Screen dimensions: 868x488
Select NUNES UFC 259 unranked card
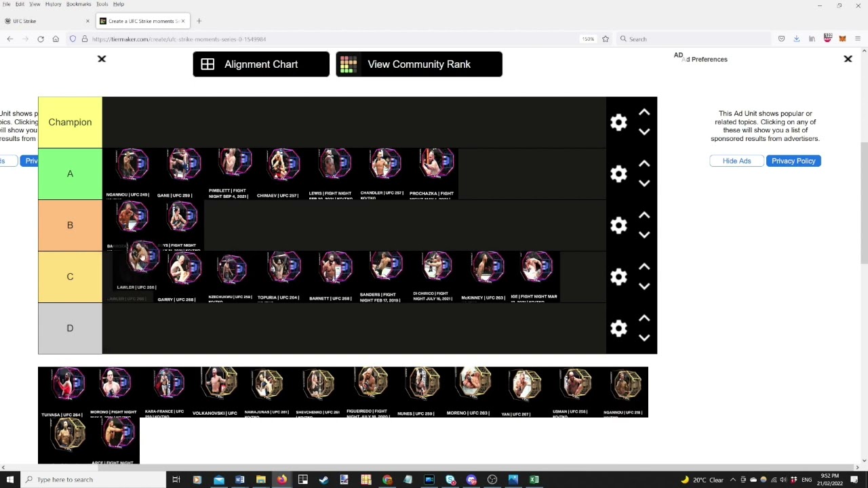(x=419, y=392)
